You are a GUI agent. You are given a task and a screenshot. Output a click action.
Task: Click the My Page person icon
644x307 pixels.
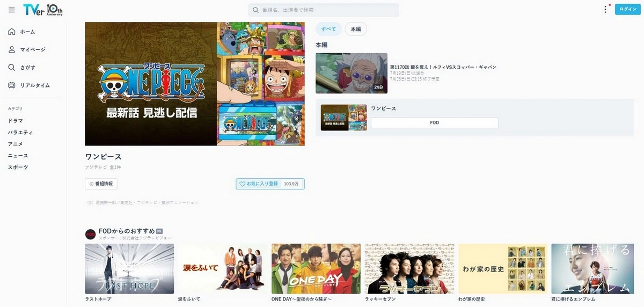tap(12, 49)
